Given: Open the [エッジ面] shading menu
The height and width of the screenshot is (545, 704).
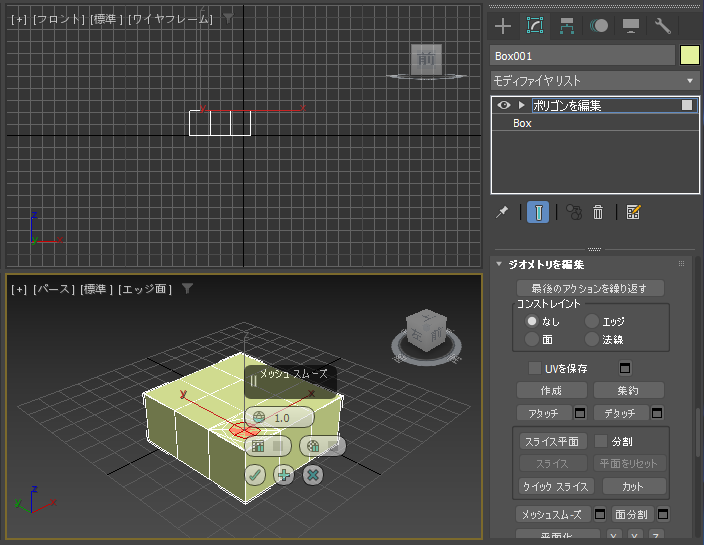Looking at the screenshot, I should point(145,289).
